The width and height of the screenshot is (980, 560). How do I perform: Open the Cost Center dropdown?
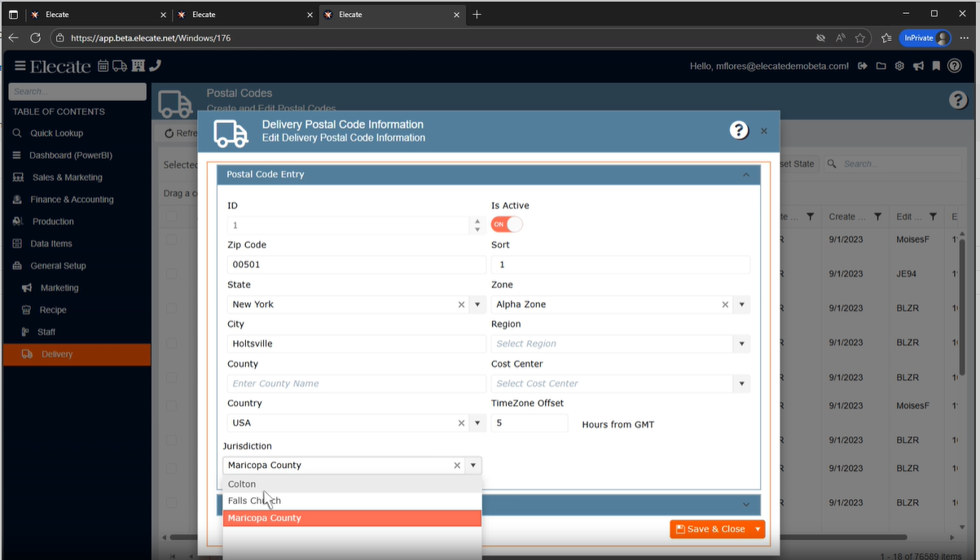click(x=741, y=383)
